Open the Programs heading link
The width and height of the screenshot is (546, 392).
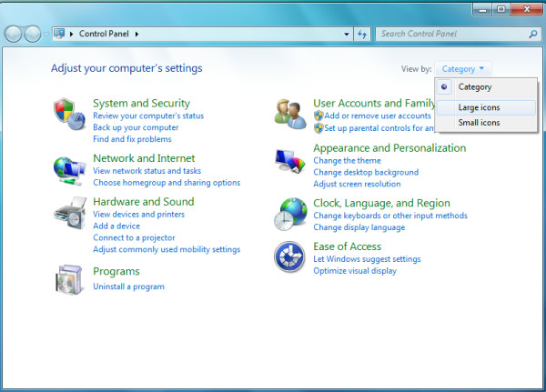point(116,271)
